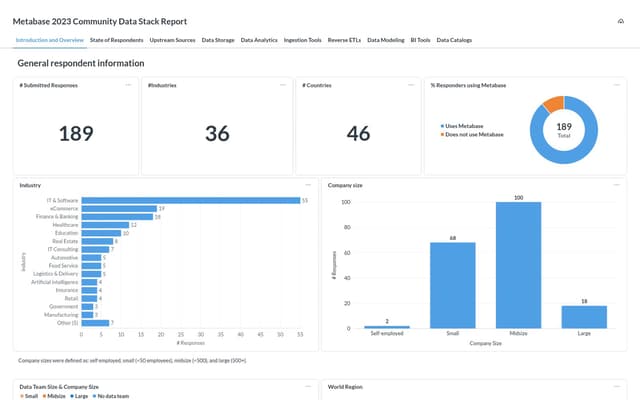Viewport: 640px width, 400px height.
Task: Click the General respondent information heading
Action: (81, 63)
